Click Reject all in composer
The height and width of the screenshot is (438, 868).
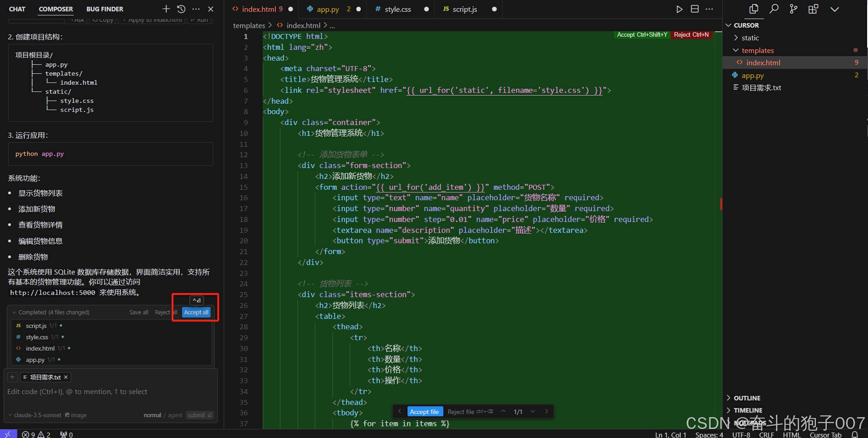point(166,312)
